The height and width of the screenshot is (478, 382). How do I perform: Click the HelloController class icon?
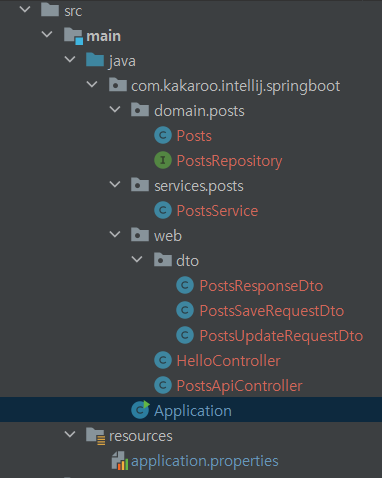(163, 360)
